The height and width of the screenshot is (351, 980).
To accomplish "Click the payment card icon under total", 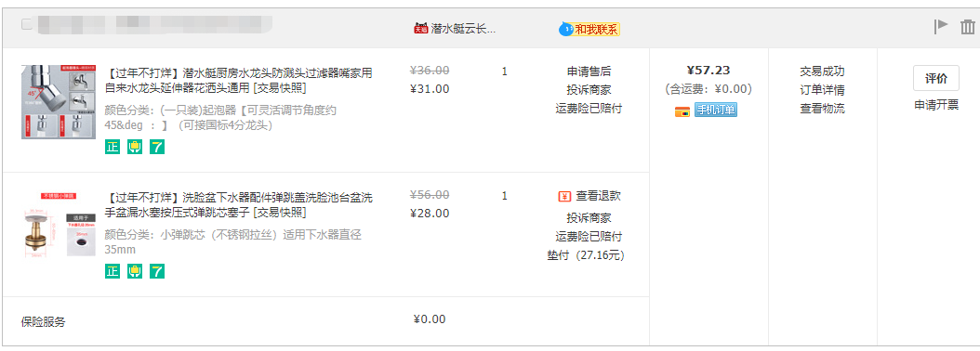I will tap(682, 111).
